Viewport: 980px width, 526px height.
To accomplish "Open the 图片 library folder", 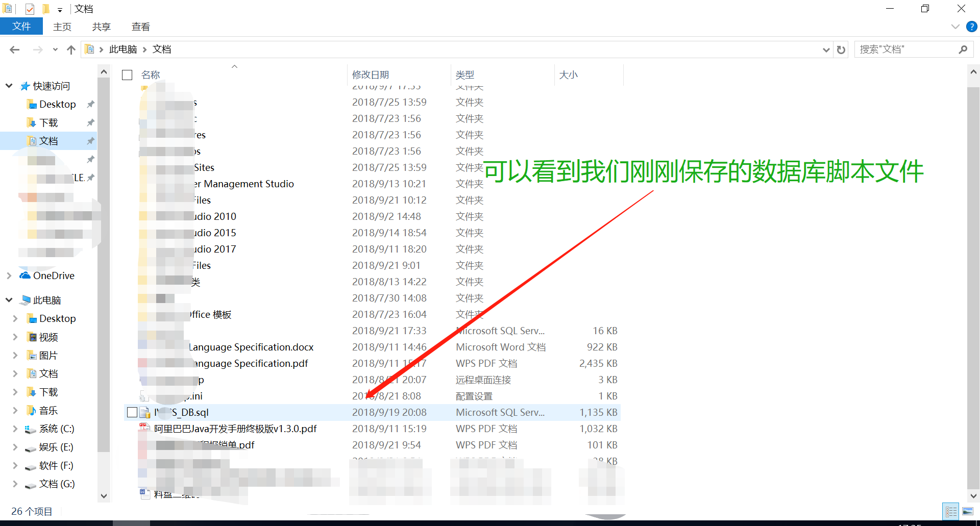I will [x=48, y=356].
